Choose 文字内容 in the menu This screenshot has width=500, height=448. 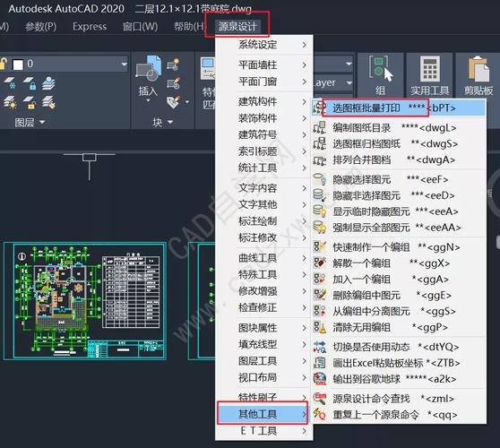[258, 188]
